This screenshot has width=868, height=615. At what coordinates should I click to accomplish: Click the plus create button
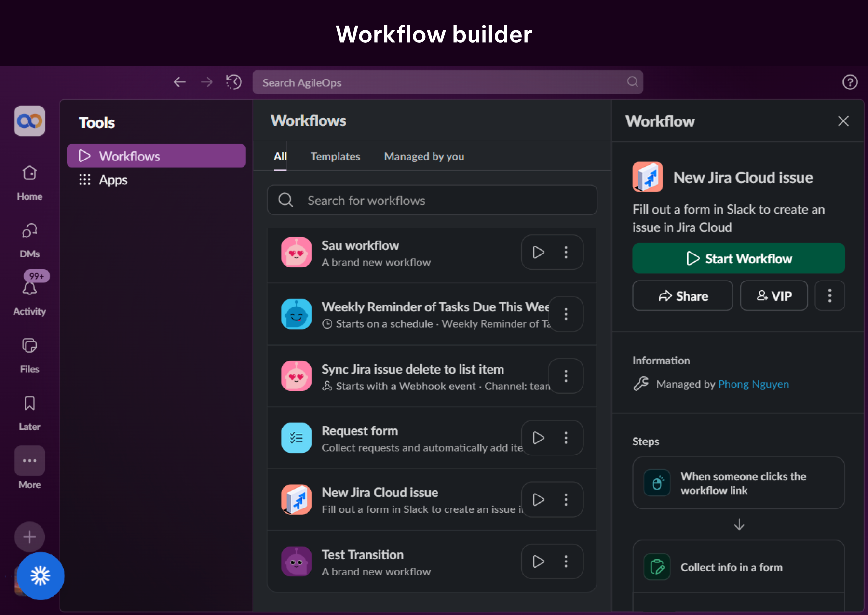pyautogui.click(x=29, y=537)
